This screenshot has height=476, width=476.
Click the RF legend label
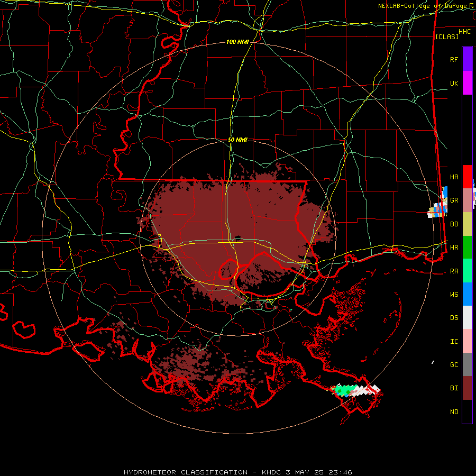454,59
